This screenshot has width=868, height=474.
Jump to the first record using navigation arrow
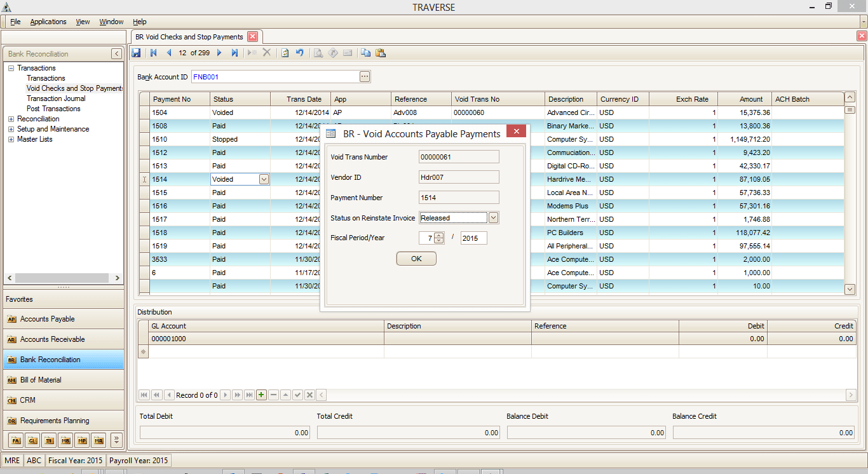tap(153, 53)
